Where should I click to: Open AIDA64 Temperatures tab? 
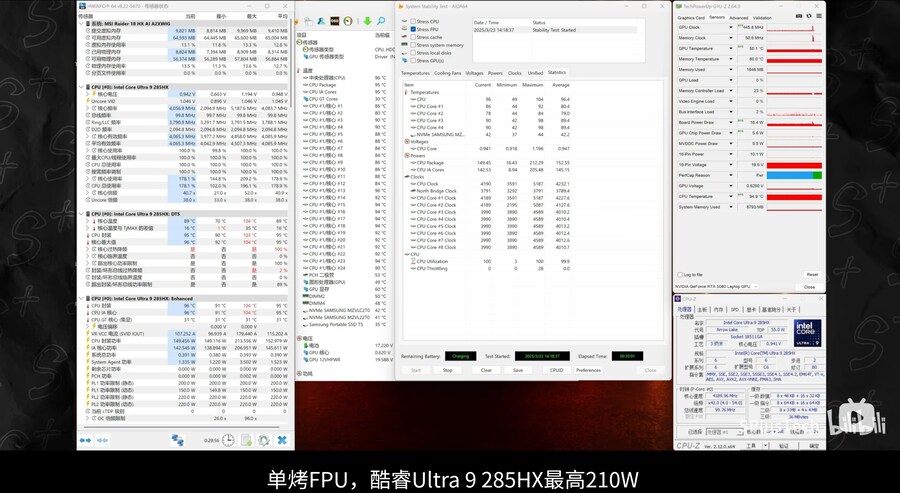415,73
